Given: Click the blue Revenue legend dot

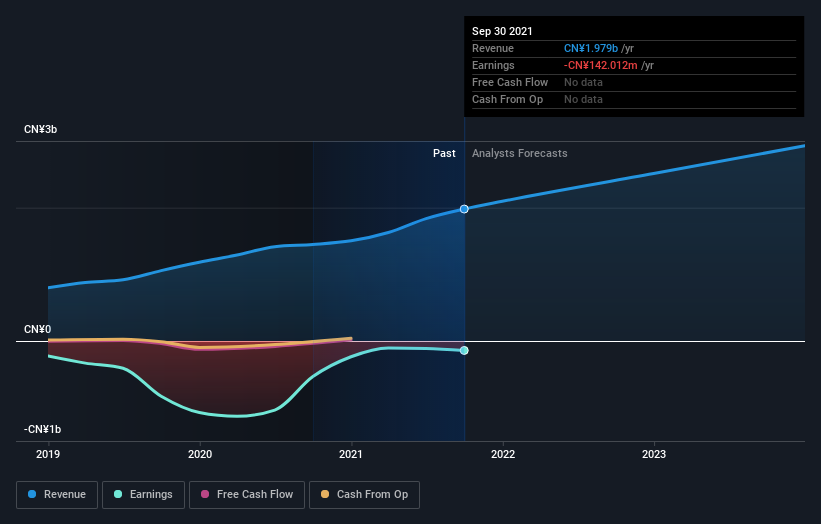Looking at the screenshot, I should click(32, 494).
